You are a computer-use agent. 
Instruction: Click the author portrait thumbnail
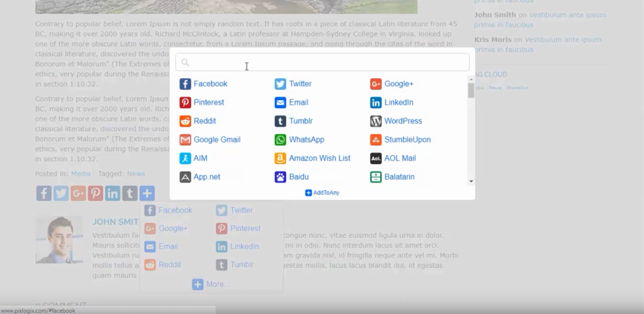point(59,240)
